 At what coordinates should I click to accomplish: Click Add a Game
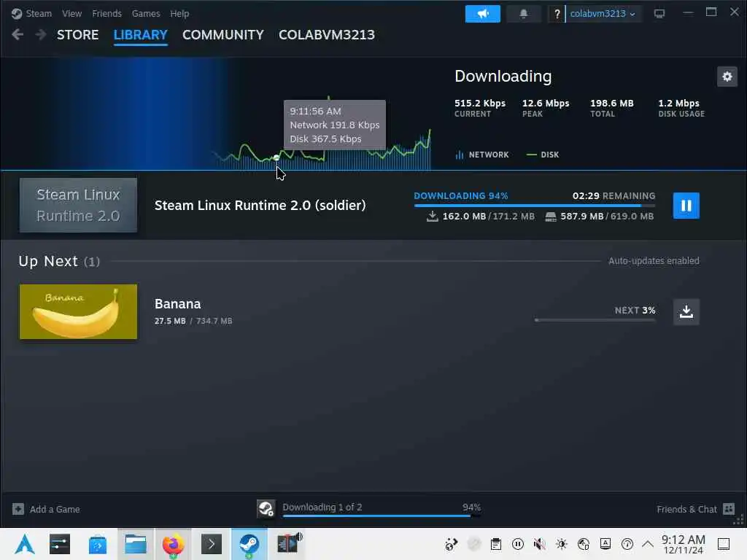[46, 509]
